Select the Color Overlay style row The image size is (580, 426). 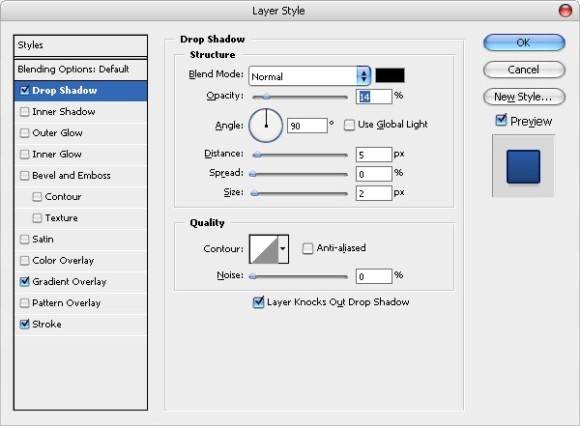pyautogui.click(x=81, y=261)
